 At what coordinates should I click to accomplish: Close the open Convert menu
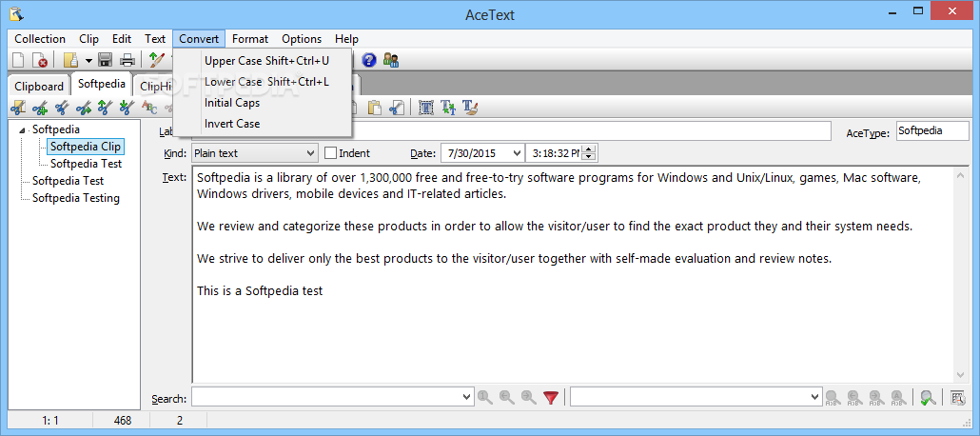point(199,39)
